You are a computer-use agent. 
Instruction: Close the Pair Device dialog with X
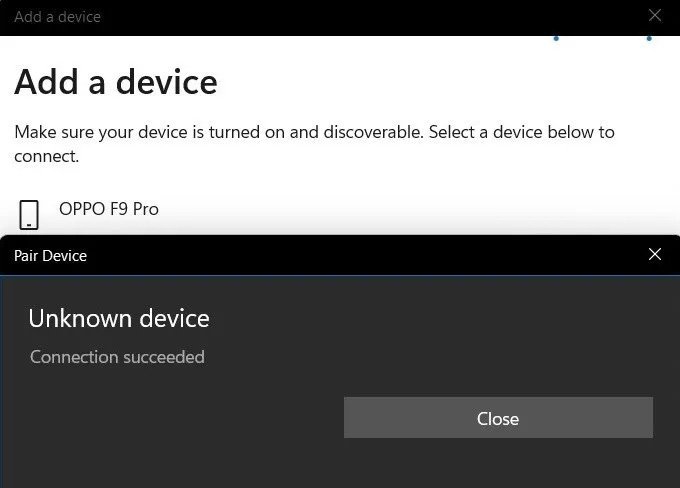click(654, 254)
